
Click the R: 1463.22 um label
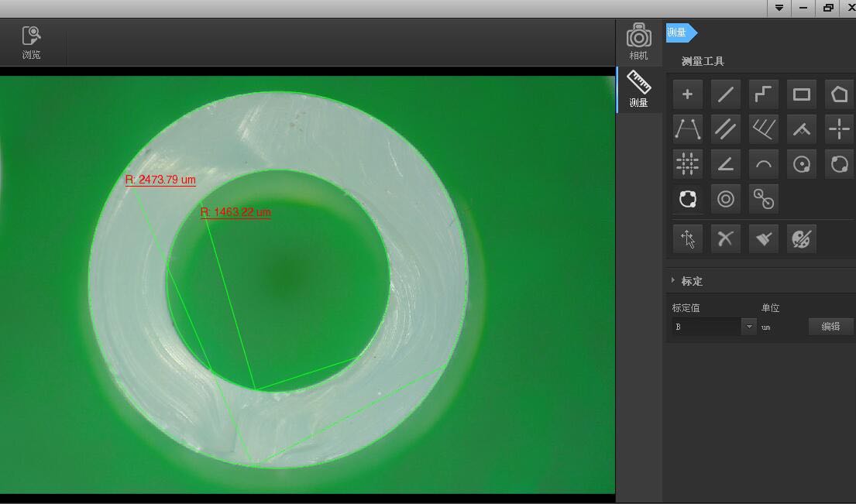235,212
